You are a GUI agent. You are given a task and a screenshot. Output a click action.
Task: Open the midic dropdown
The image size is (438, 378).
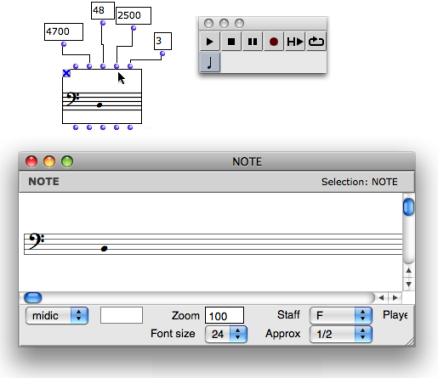(x=57, y=315)
